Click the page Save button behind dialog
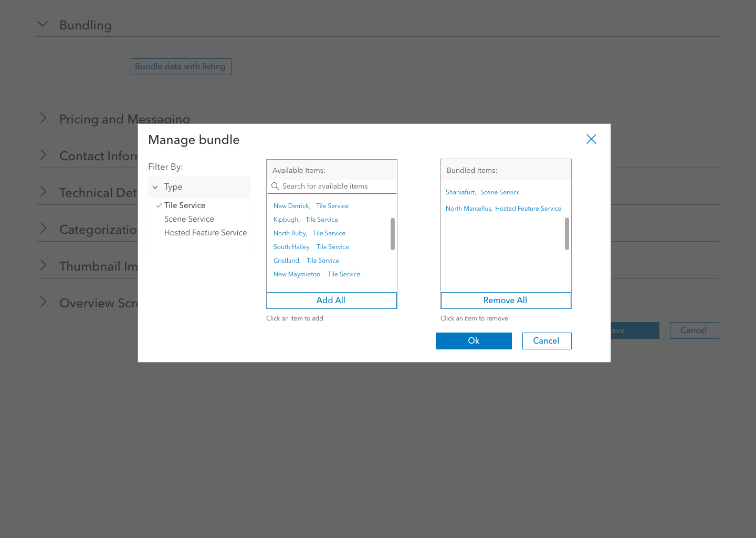Image resolution: width=756 pixels, height=538 pixels. point(635,330)
